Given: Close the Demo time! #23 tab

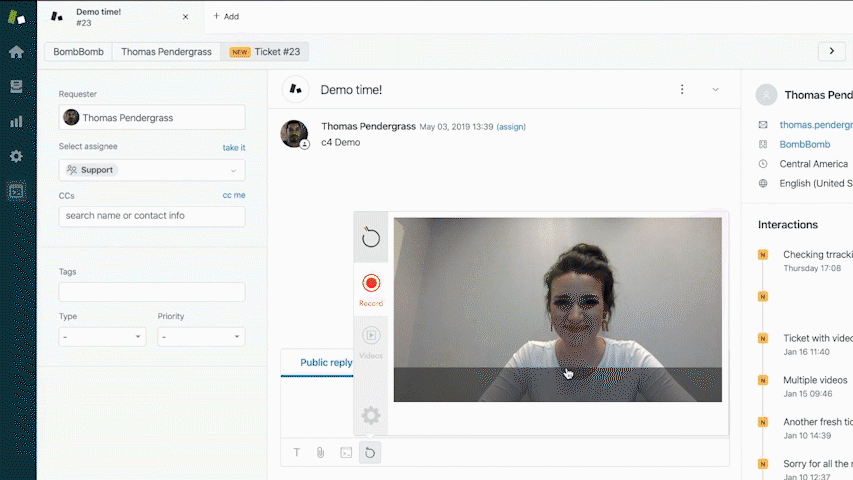Looking at the screenshot, I should click(186, 17).
